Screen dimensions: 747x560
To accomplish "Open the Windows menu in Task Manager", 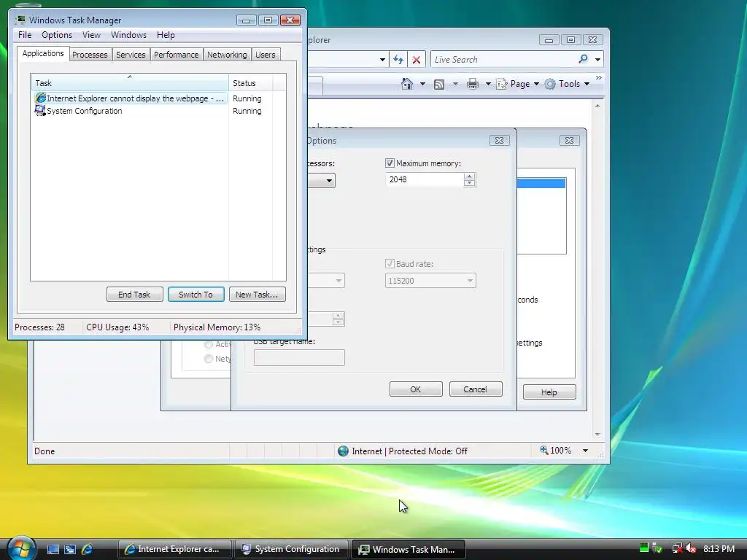I will pos(128,35).
